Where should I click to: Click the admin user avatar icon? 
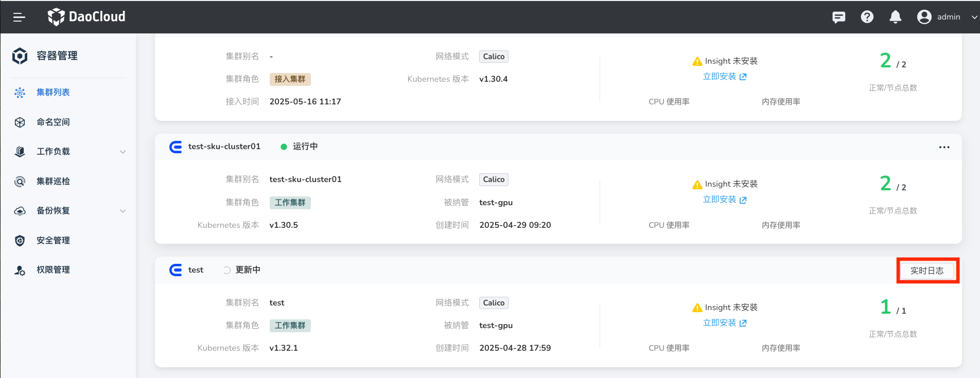point(924,17)
